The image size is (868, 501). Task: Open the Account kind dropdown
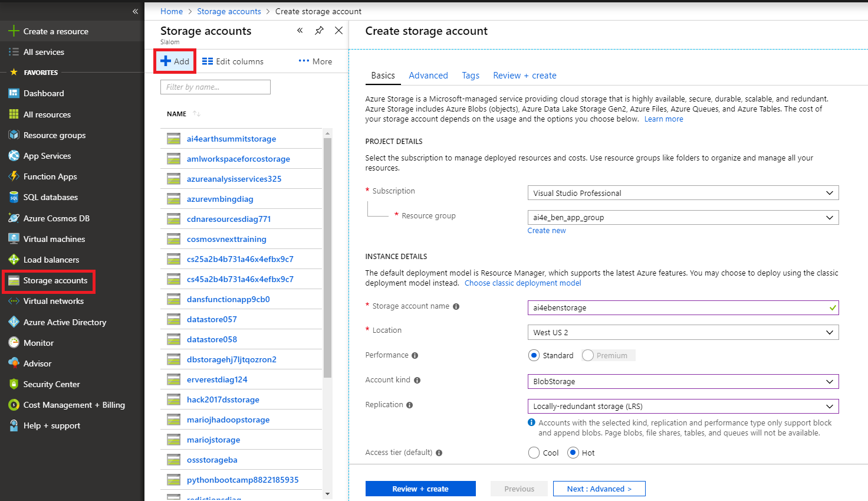(683, 381)
